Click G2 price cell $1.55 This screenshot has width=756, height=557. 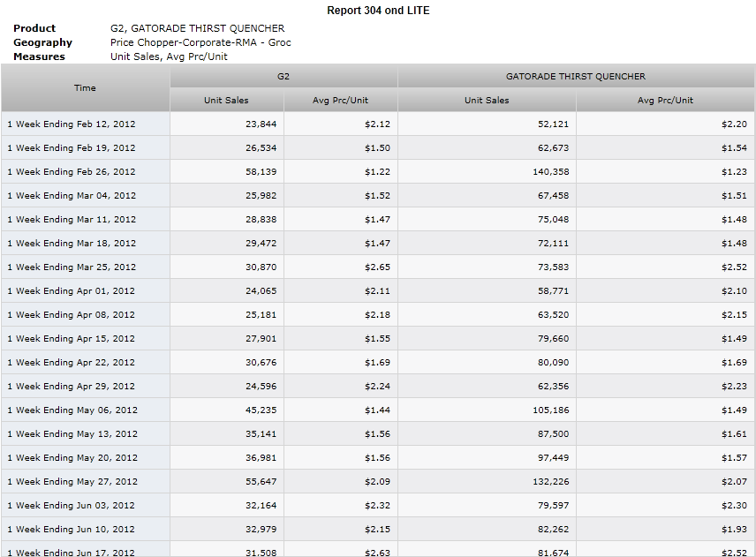tap(340, 339)
